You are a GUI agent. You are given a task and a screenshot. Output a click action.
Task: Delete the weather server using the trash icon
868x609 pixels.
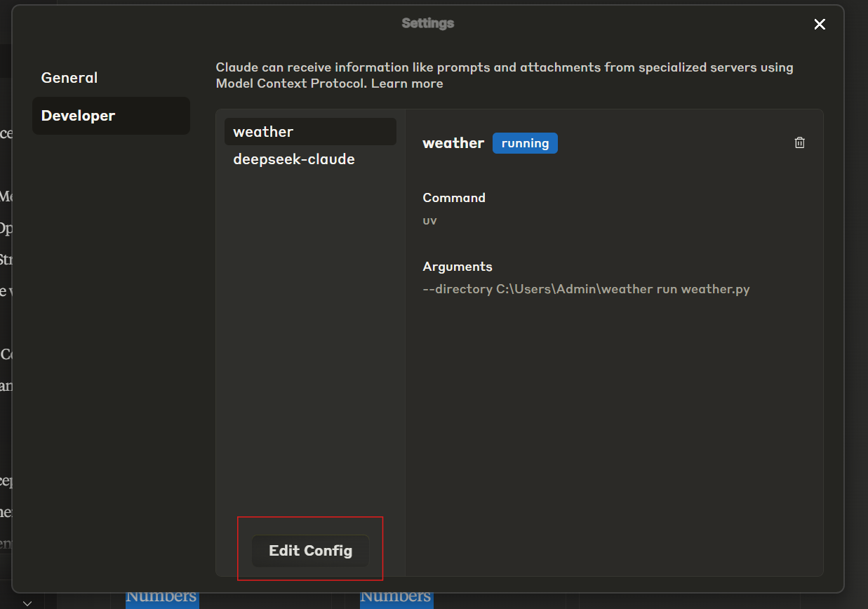pos(799,142)
